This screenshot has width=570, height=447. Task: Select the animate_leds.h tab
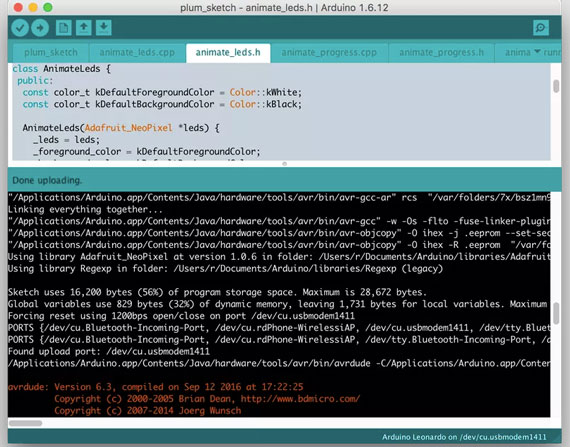point(228,53)
